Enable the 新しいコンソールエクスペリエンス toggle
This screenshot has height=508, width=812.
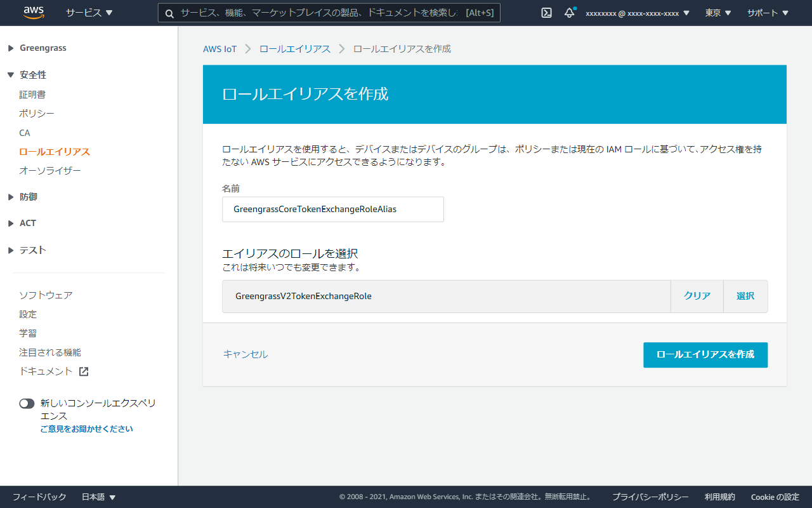(27, 403)
